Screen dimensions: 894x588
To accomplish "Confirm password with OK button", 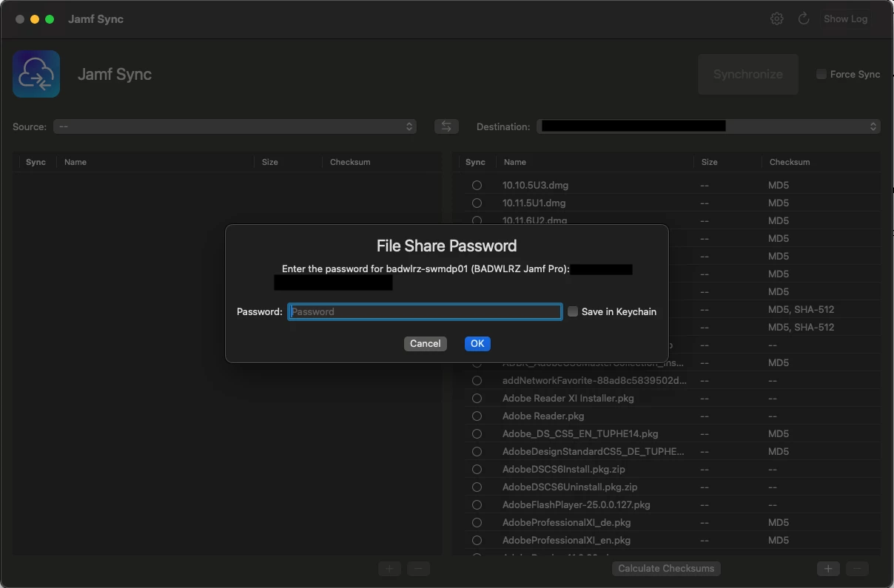I will 477,343.
